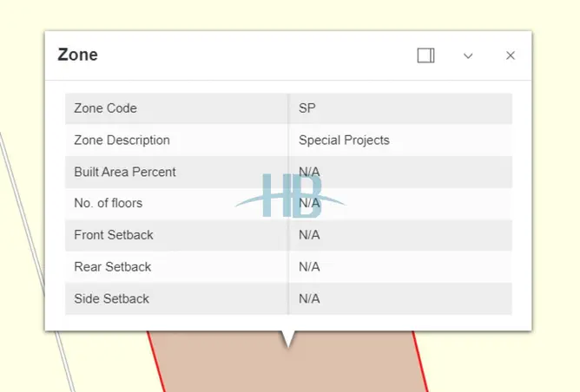Select the Side Setback N/A value
This screenshot has height=392, width=580.
(x=309, y=298)
